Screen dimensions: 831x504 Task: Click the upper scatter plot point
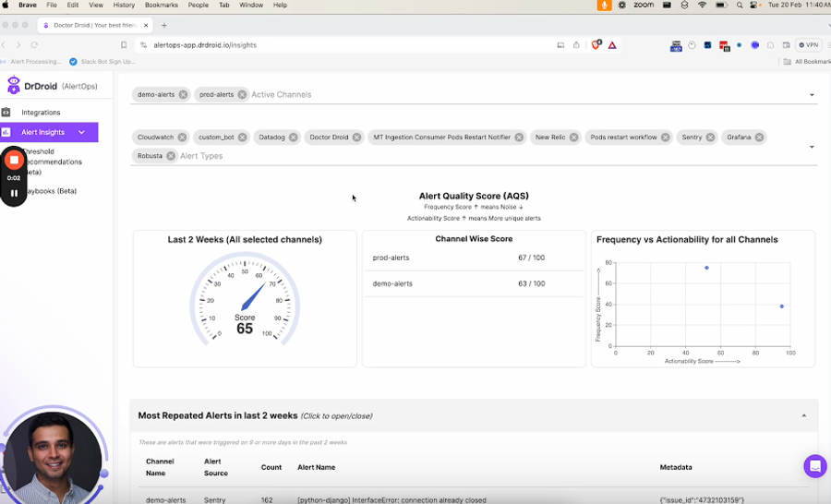[x=706, y=268]
